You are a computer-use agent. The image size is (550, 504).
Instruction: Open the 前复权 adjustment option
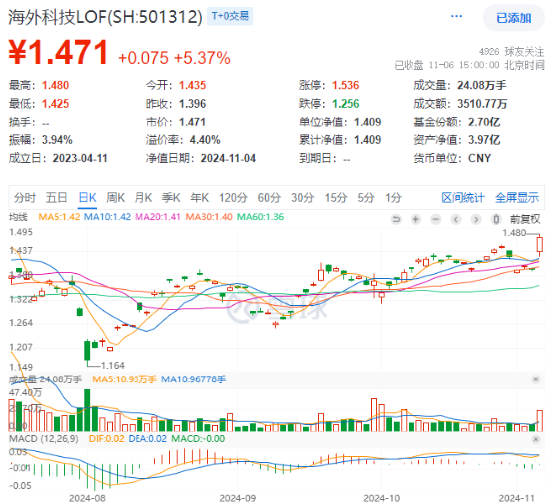click(x=525, y=220)
